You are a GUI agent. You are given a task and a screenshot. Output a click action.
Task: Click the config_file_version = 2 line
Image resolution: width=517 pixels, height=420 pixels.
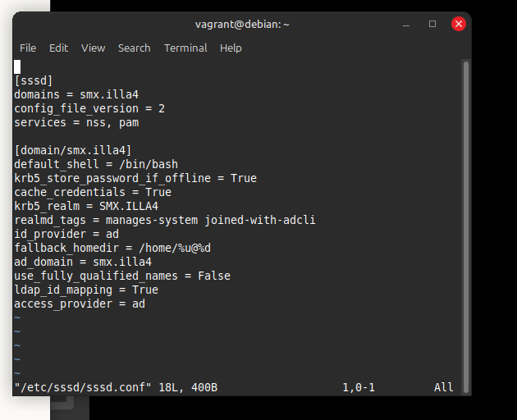point(89,108)
